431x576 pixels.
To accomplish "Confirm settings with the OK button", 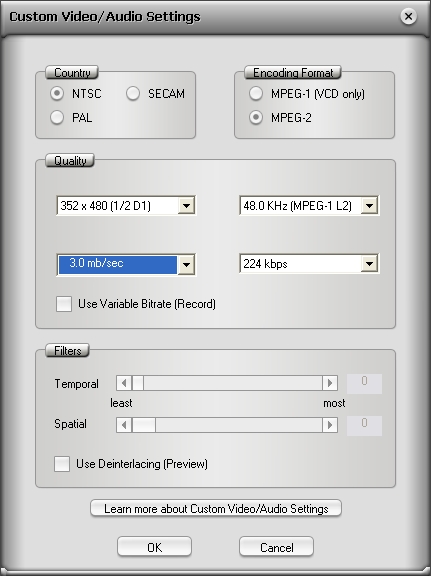I will click(154, 547).
